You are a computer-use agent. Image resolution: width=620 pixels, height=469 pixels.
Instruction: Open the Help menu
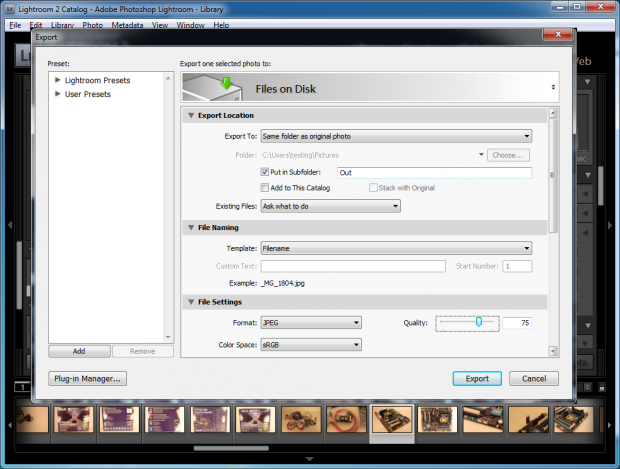(x=221, y=25)
